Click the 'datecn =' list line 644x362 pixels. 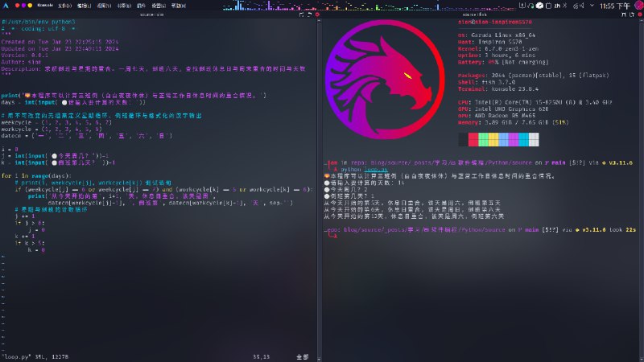pos(87,135)
